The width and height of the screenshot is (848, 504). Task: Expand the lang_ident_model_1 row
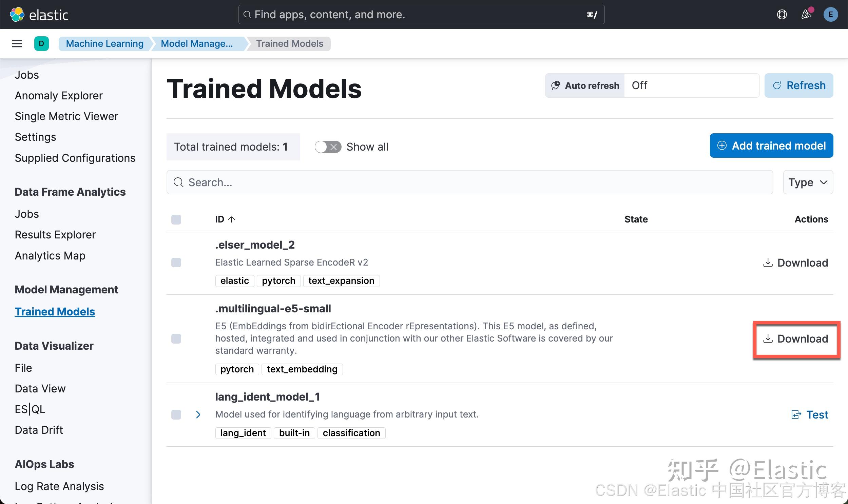tap(198, 414)
